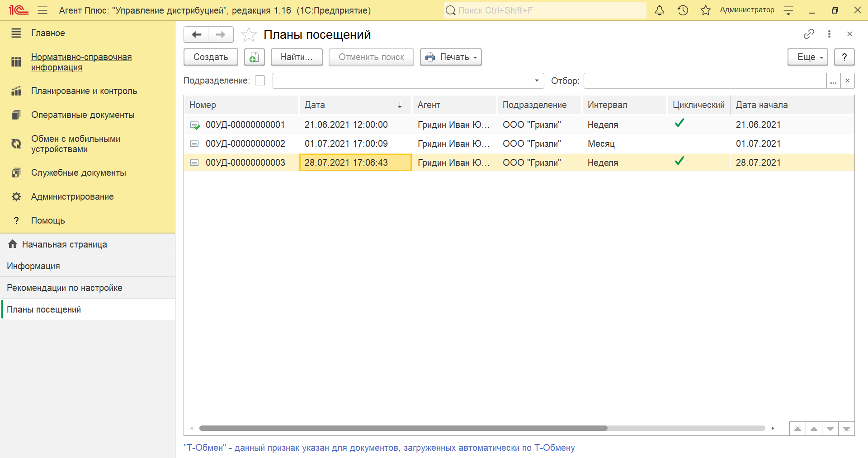Open Служебные документы section
This screenshot has width=868, height=458.
(x=79, y=173)
